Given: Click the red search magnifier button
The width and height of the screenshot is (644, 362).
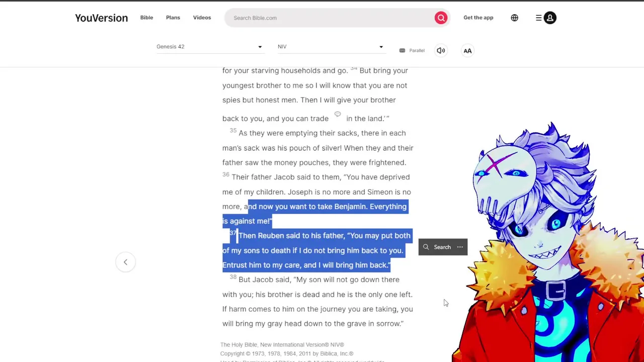Looking at the screenshot, I should point(441,18).
